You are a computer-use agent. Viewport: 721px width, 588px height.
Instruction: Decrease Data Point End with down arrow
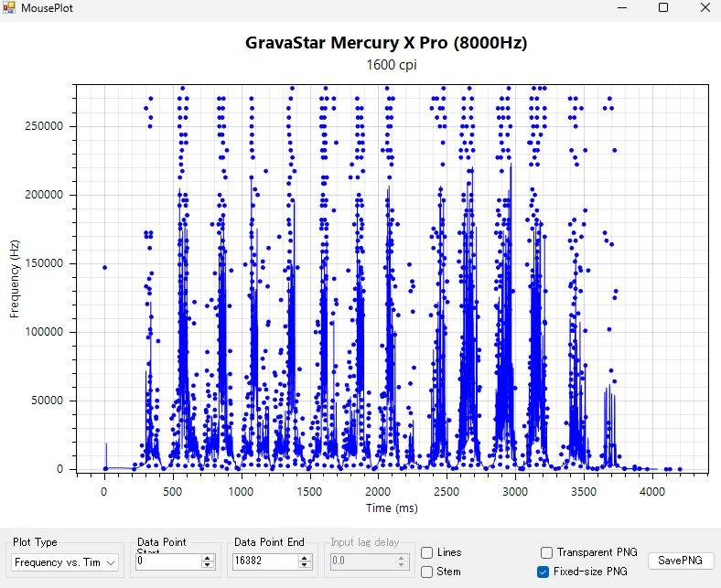304,564
